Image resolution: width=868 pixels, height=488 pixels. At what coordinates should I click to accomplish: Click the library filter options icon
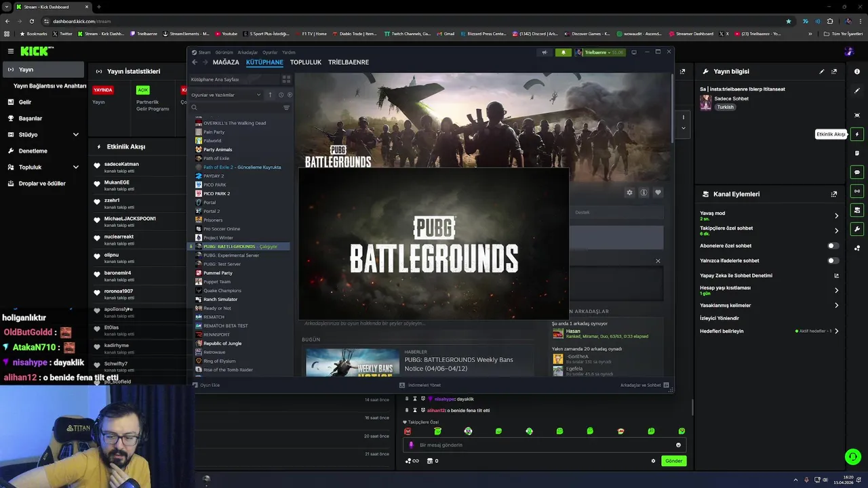tap(286, 108)
